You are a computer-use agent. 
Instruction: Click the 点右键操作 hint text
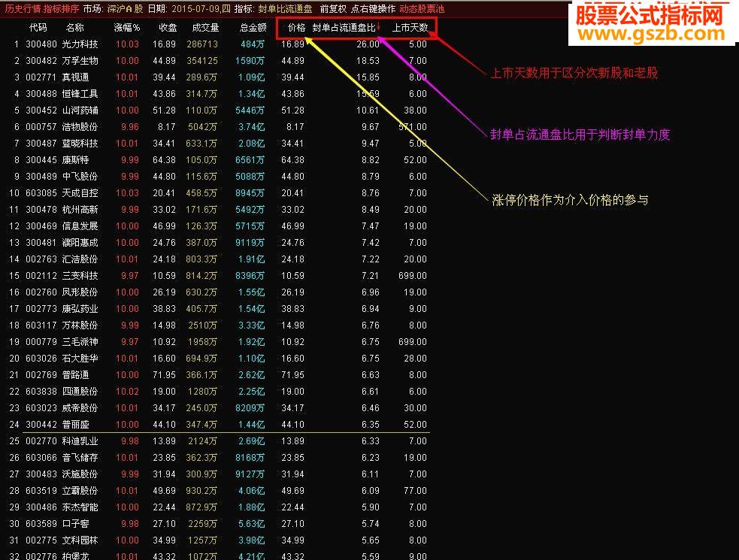(374, 9)
